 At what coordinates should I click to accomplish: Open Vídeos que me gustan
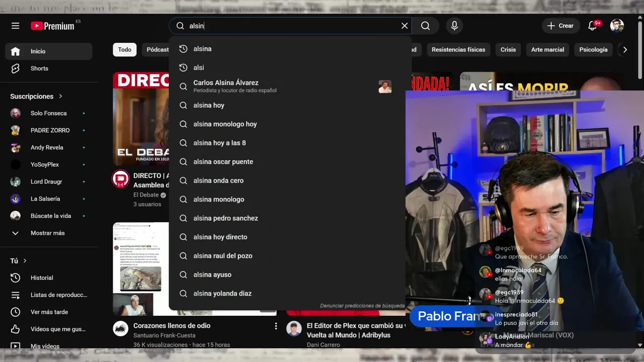pyautogui.click(x=49, y=329)
